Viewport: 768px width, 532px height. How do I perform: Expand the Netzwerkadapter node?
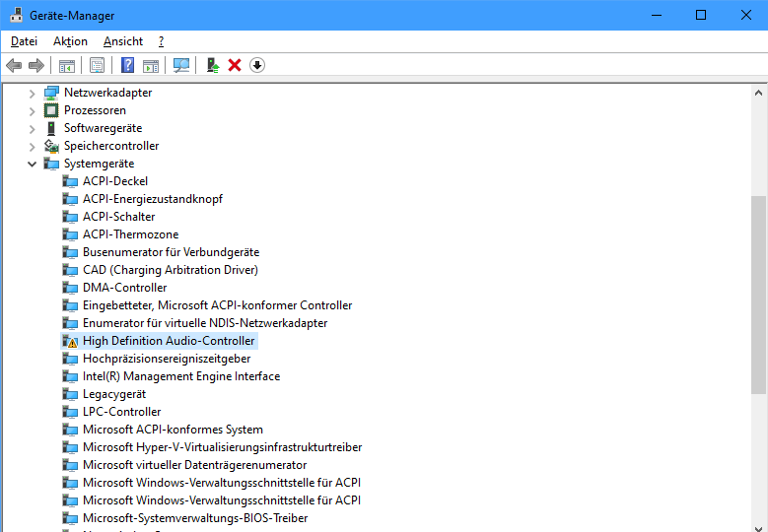tap(32, 93)
